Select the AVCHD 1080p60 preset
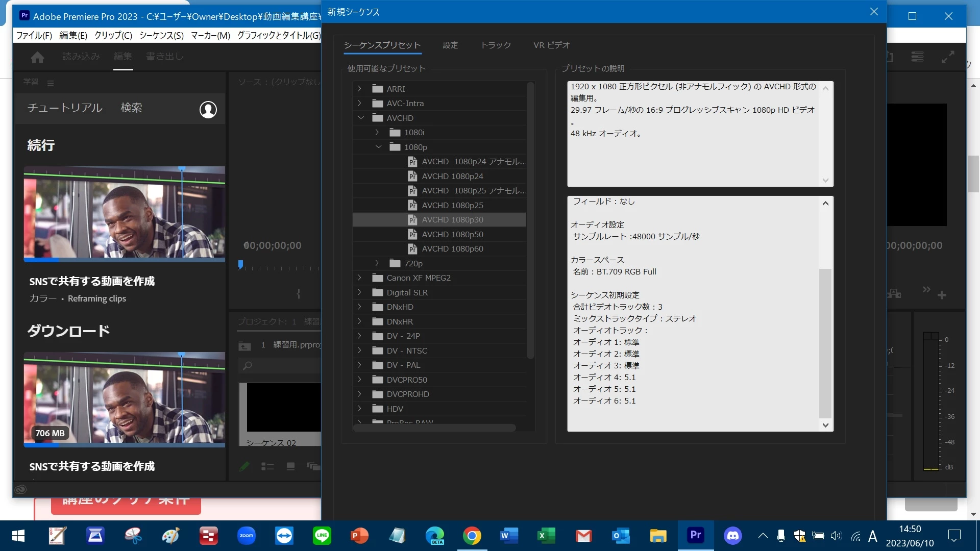980x551 pixels. coord(452,249)
